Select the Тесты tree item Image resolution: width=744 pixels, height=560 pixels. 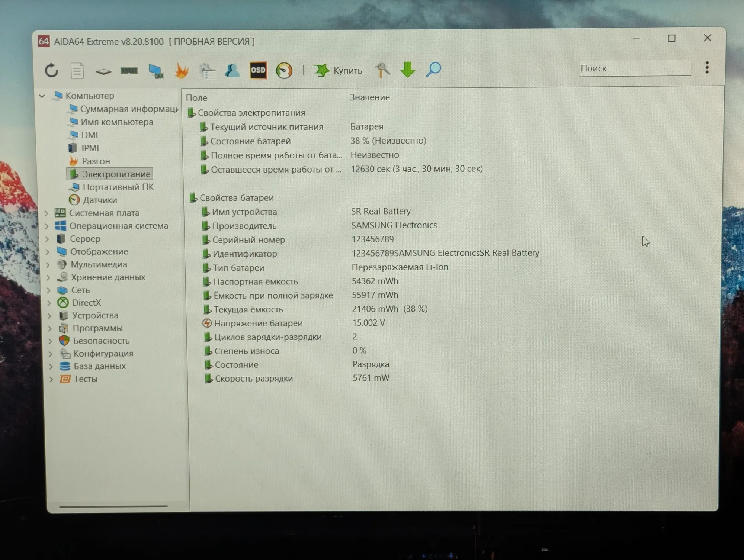pos(78,379)
